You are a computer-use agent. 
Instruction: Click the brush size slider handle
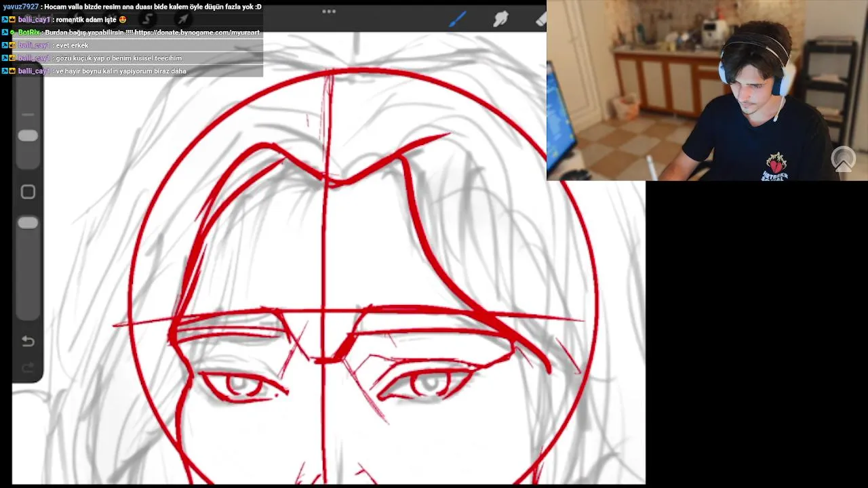point(28,136)
